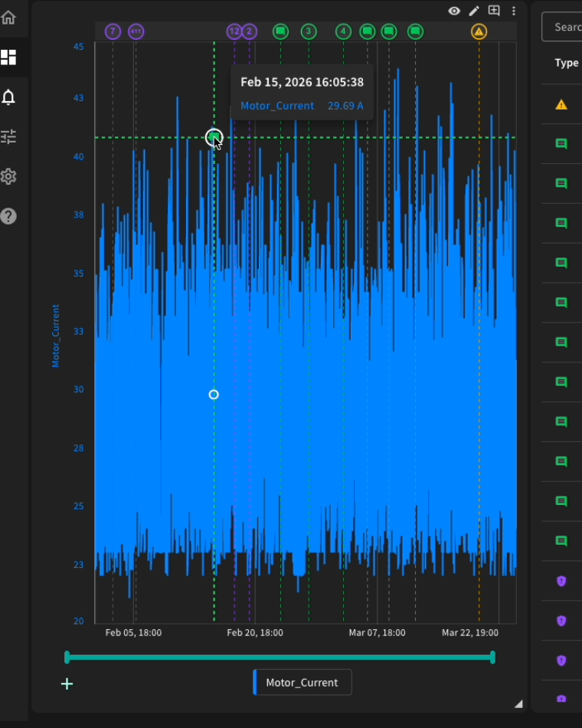This screenshot has width=582, height=728.
Task: Select the first purple shield row in Type column
Action: coord(561,581)
